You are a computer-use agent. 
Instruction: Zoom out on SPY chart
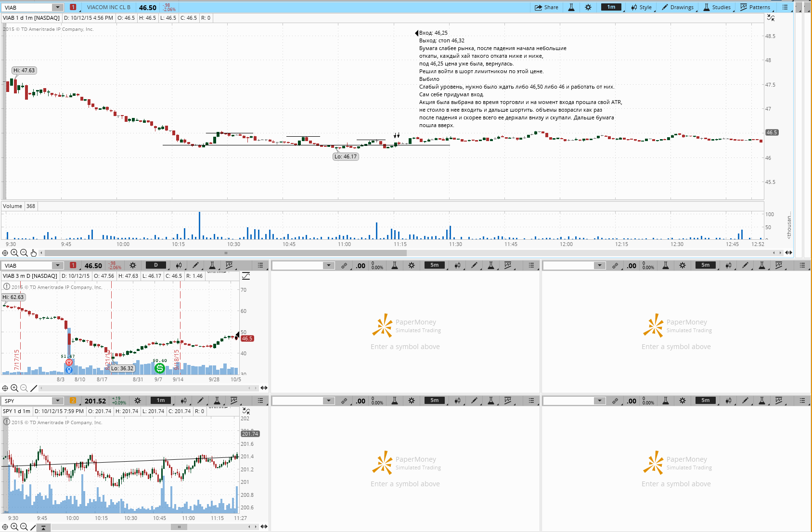click(x=24, y=527)
